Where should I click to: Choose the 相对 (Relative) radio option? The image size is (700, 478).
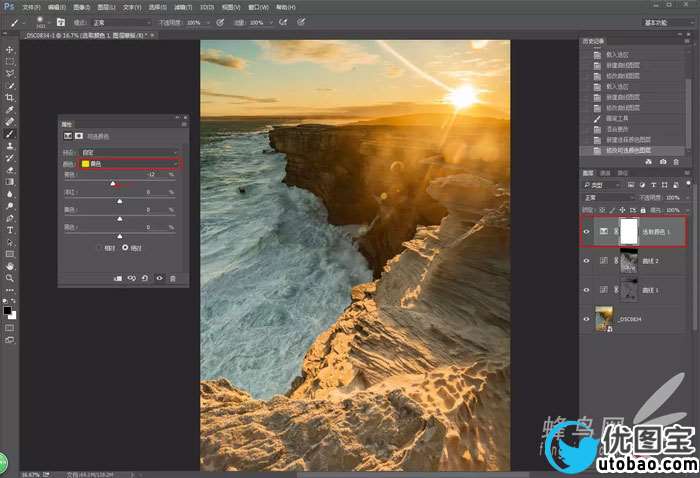[x=98, y=246]
